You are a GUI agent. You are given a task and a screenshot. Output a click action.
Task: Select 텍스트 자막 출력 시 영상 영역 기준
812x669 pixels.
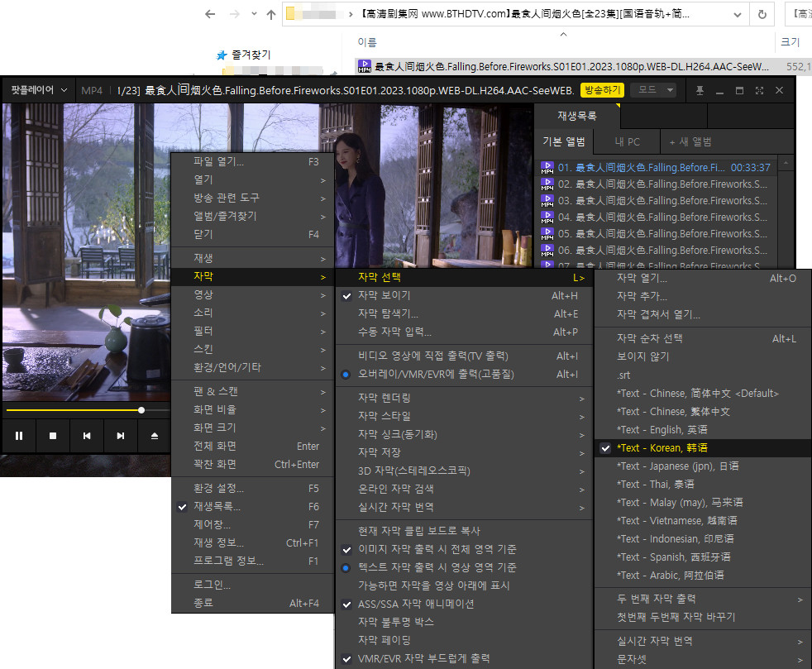(x=464, y=567)
